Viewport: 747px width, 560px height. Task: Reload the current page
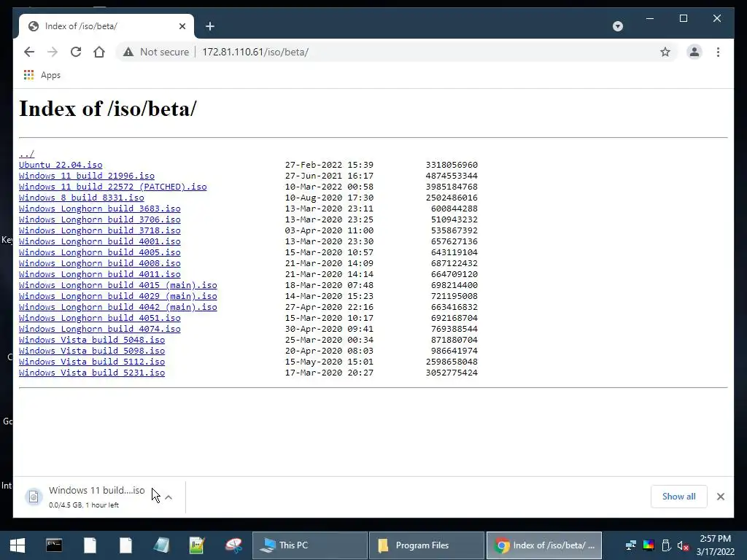coord(76,52)
